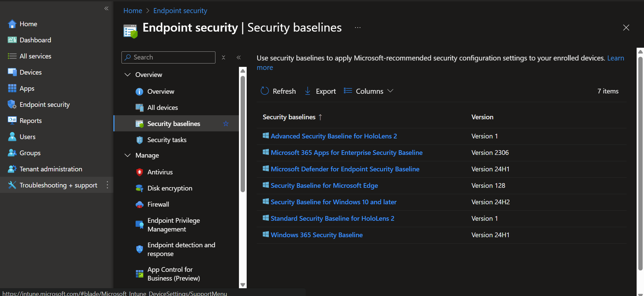Open All devices in blade menu

pos(162,108)
